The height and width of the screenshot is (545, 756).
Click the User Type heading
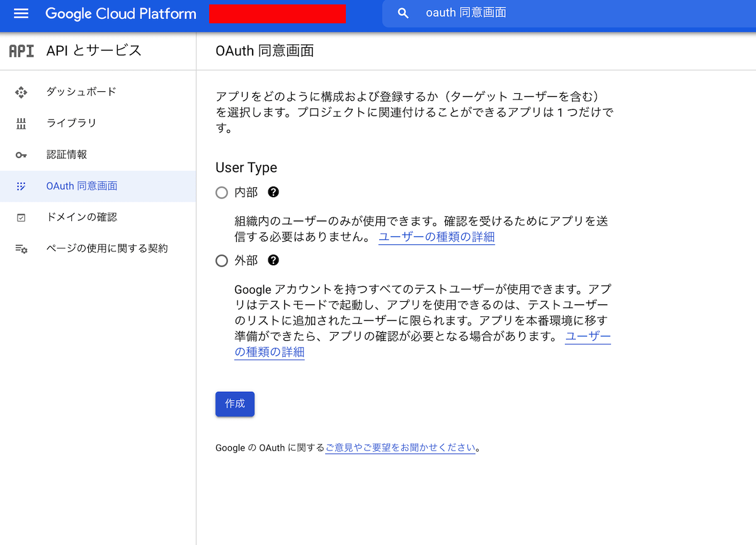click(x=246, y=168)
